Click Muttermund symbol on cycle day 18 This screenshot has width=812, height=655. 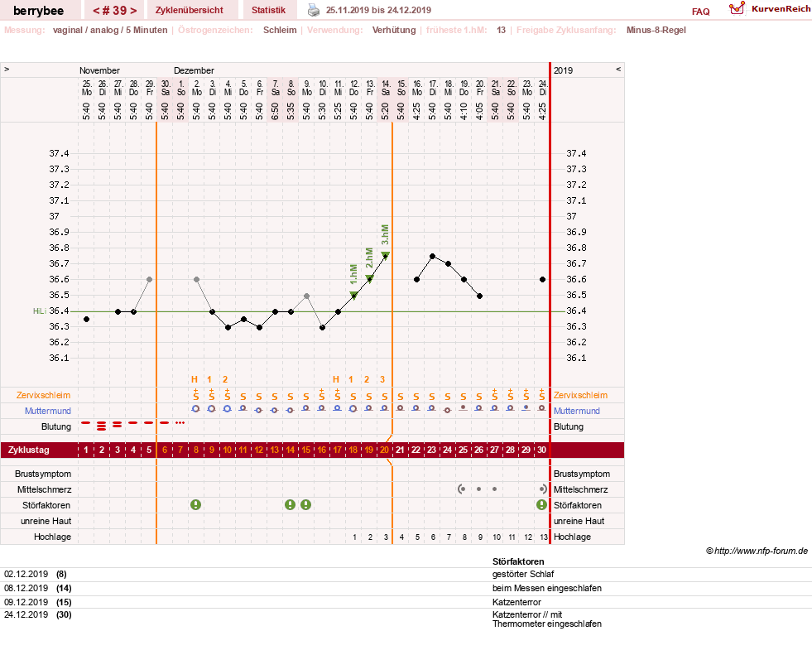[353, 409]
